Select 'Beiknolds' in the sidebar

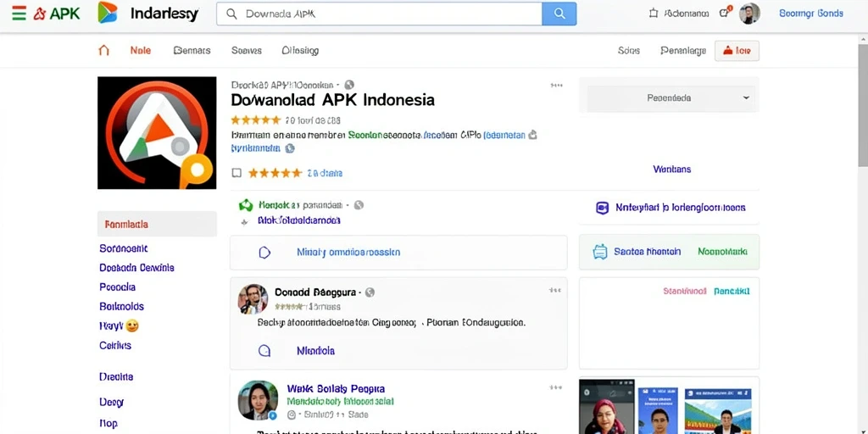(x=121, y=307)
